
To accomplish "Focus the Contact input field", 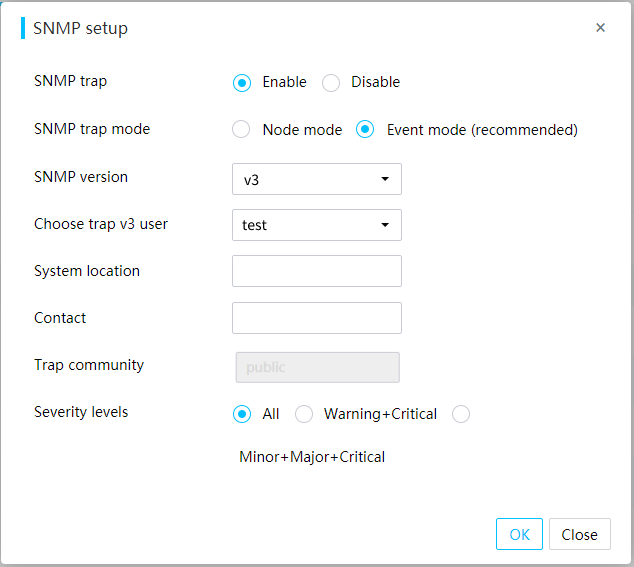I will click(317, 318).
